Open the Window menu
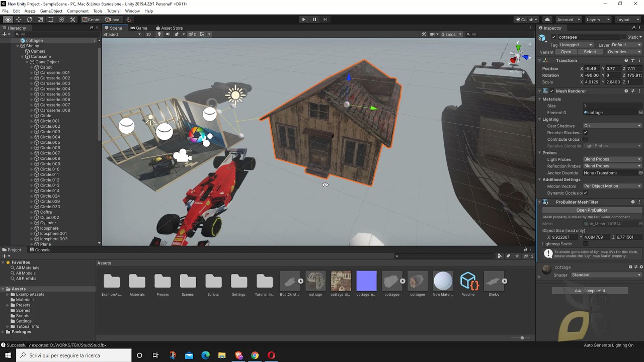Screen dimensions: 644x362 (x=132, y=11)
